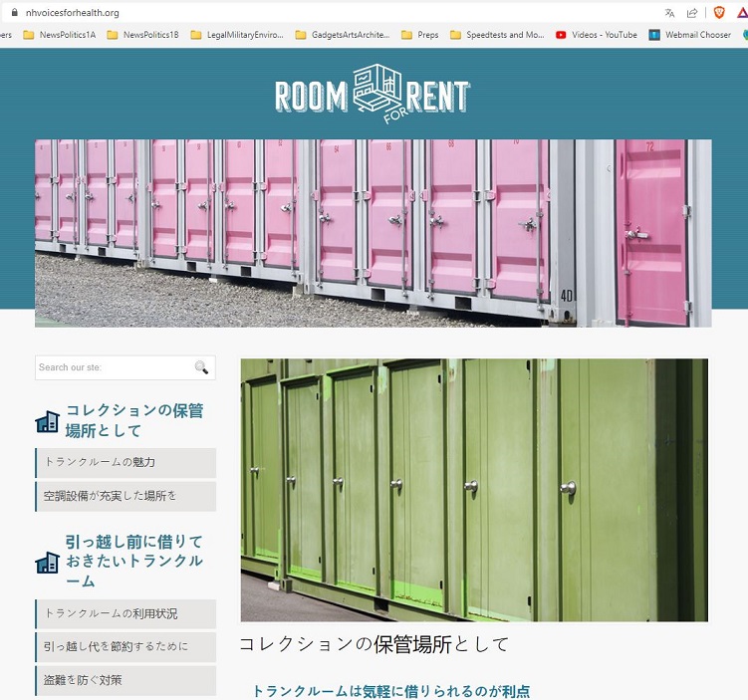
Task: Click building icon beside コレクションの保管場所として
Action: coord(47,421)
